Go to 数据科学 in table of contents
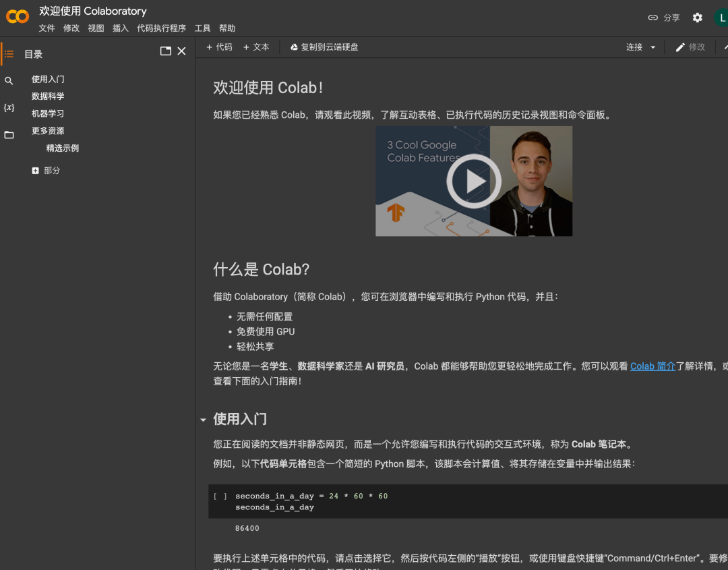728x570 pixels. pos(48,96)
